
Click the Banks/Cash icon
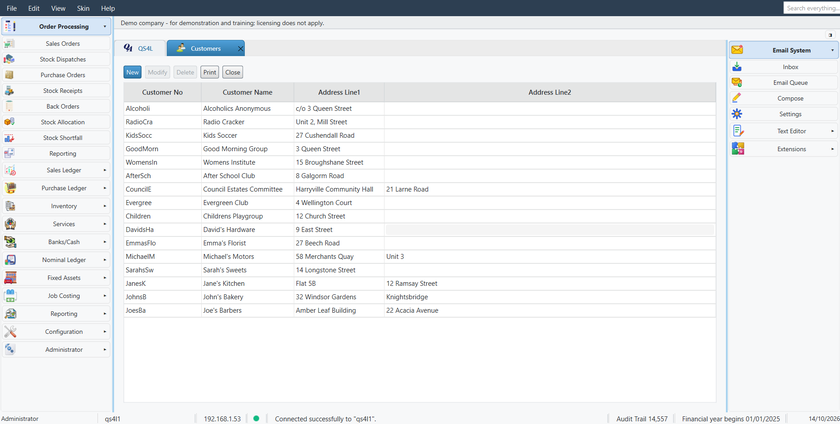(10, 242)
